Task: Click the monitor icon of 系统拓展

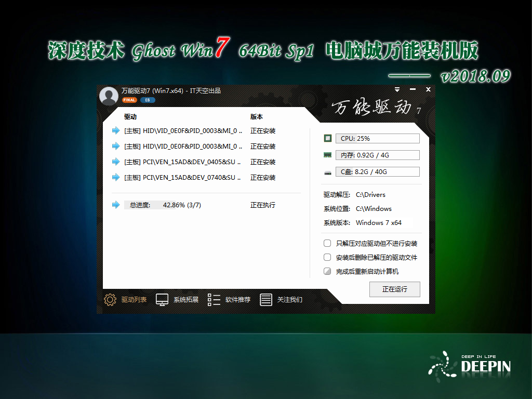Action: (162, 300)
